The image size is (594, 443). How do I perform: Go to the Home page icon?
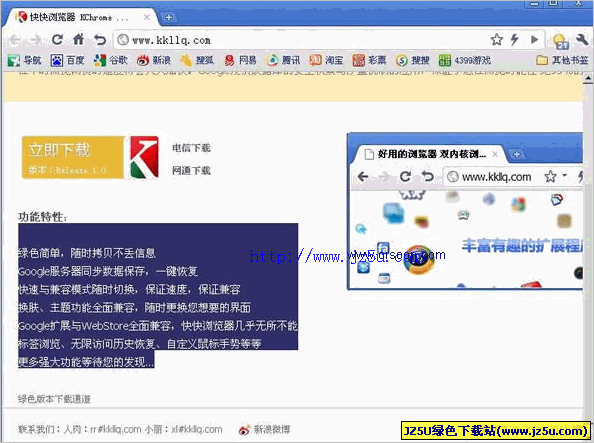click(x=78, y=39)
